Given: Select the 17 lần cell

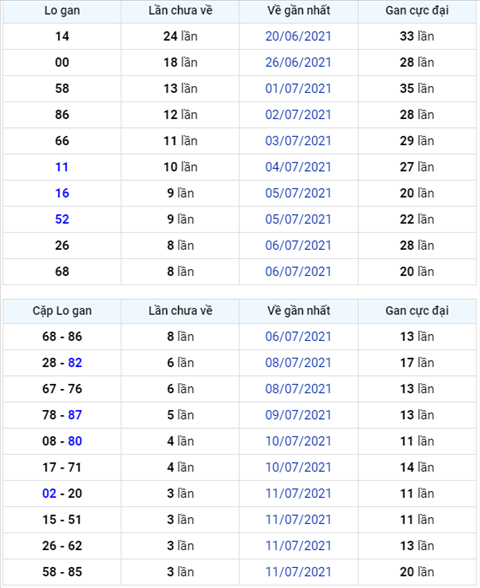Looking at the screenshot, I should point(417,363).
